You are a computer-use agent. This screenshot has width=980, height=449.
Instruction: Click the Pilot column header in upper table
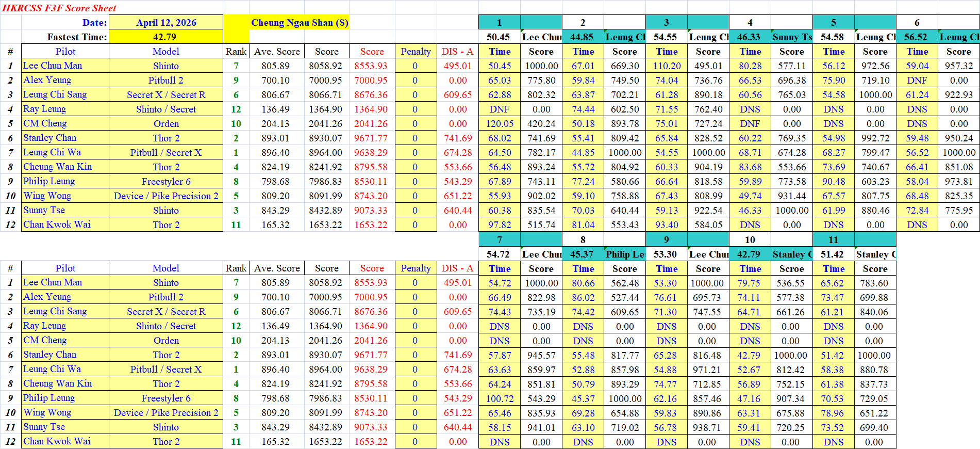(x=65, y=52)
